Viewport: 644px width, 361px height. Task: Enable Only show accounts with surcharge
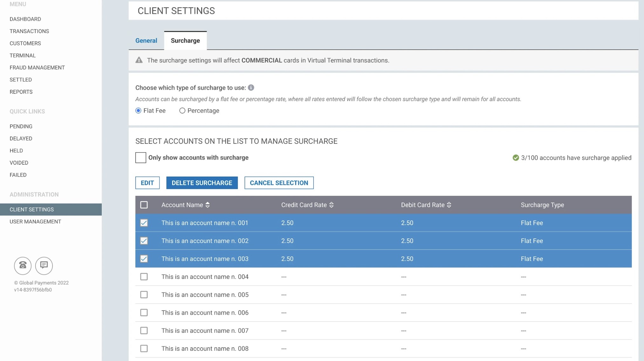pos(140,158)
